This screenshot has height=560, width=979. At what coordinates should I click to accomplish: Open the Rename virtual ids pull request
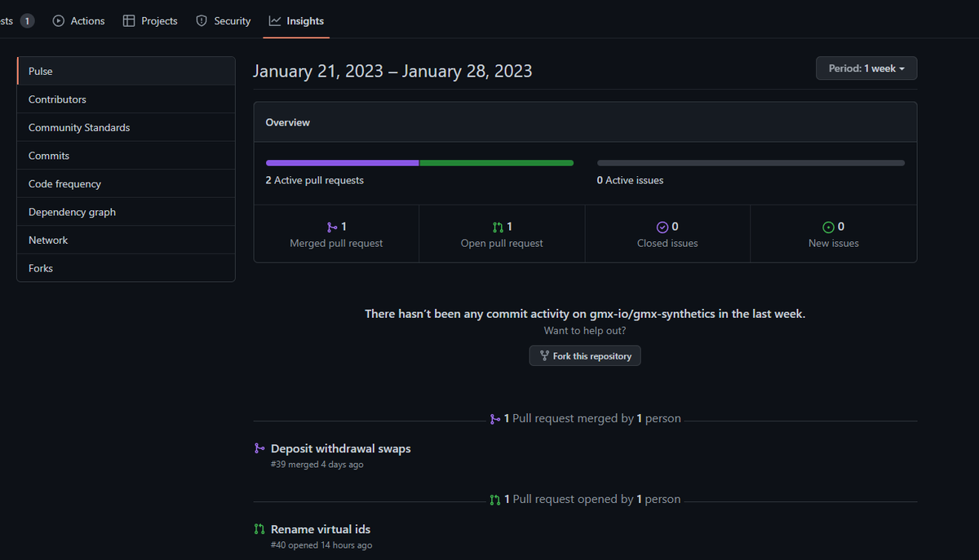(x=320, y=528)
